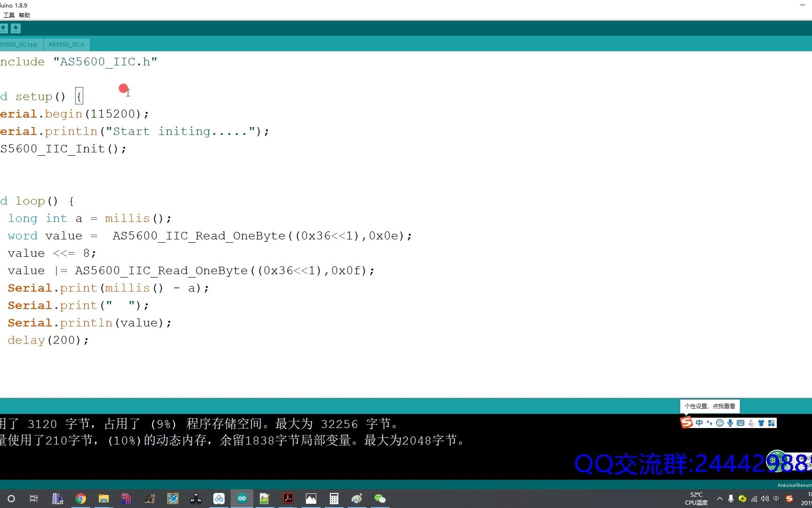Click the delay(200); line
The image size is (812, 508).
tap(48, 340)
